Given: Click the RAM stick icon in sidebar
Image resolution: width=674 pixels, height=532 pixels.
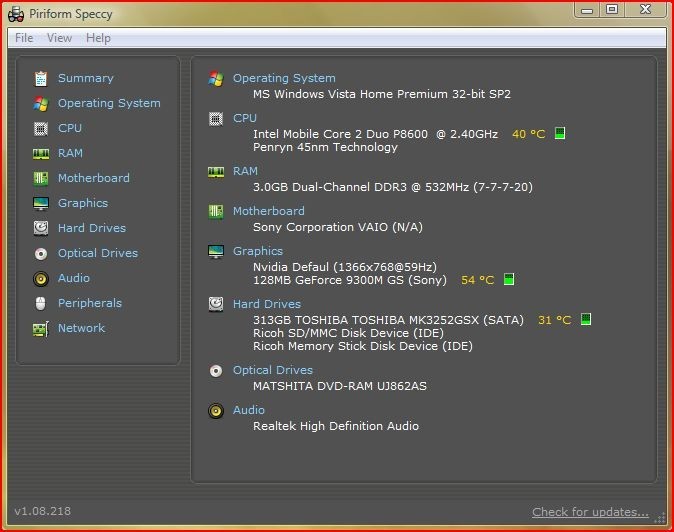Looking at the screenshot, I should [x=41, y=153].
